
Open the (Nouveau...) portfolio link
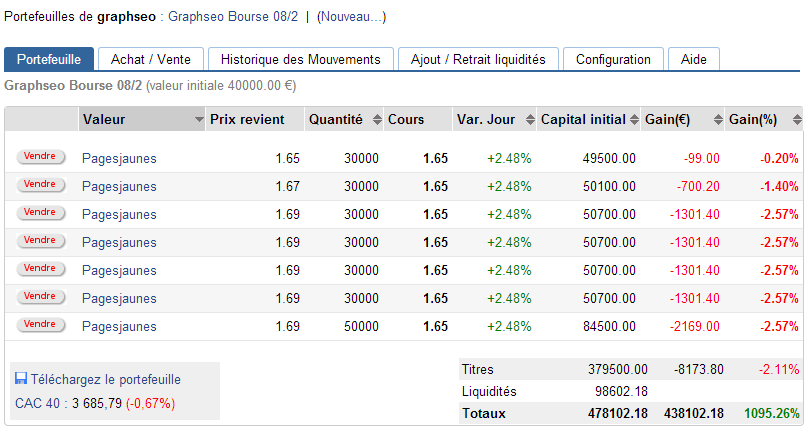click(351, 17)
